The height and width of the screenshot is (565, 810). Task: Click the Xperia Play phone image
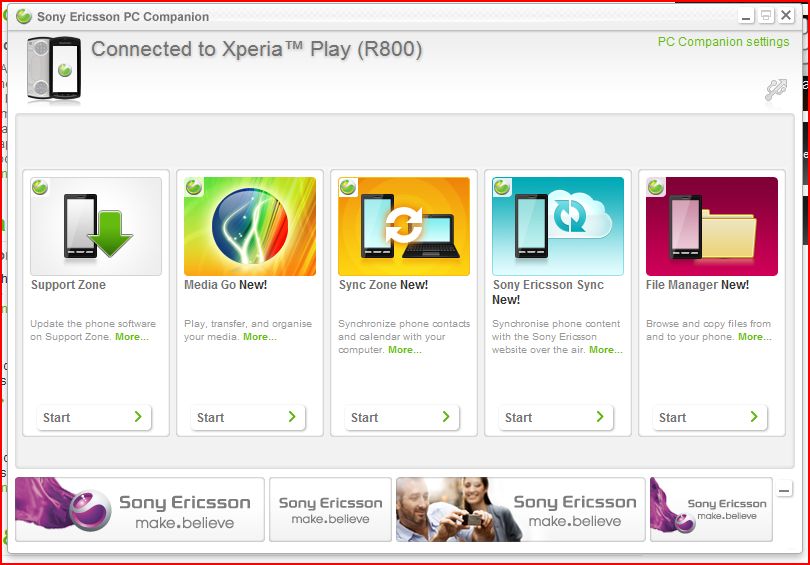(x=54, y=68)
